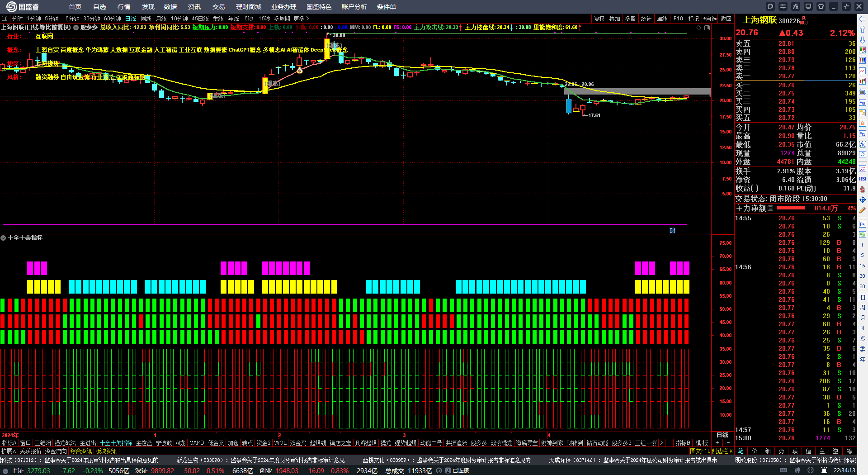Image resolution: width=868 pixels, height=475 pixels.
Task: Click the F10 info icon in right sidebar
Action: point(863,102)
